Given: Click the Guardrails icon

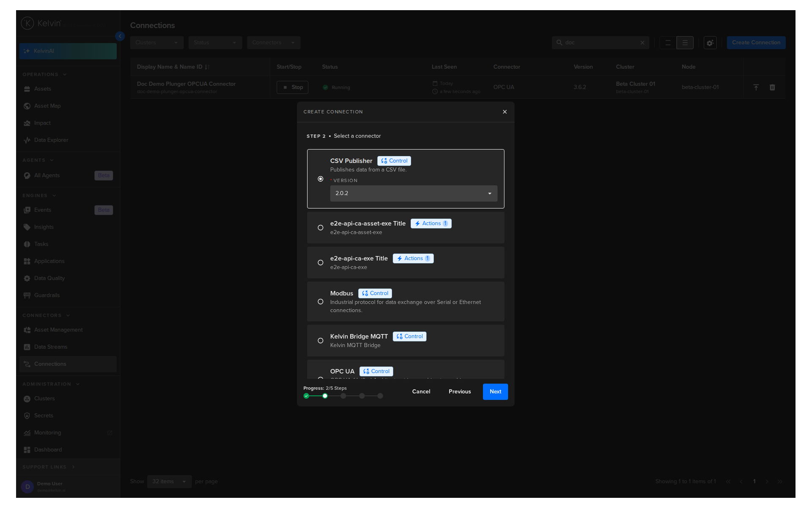Looking at the screenshot, I should (x=27, y=295).
